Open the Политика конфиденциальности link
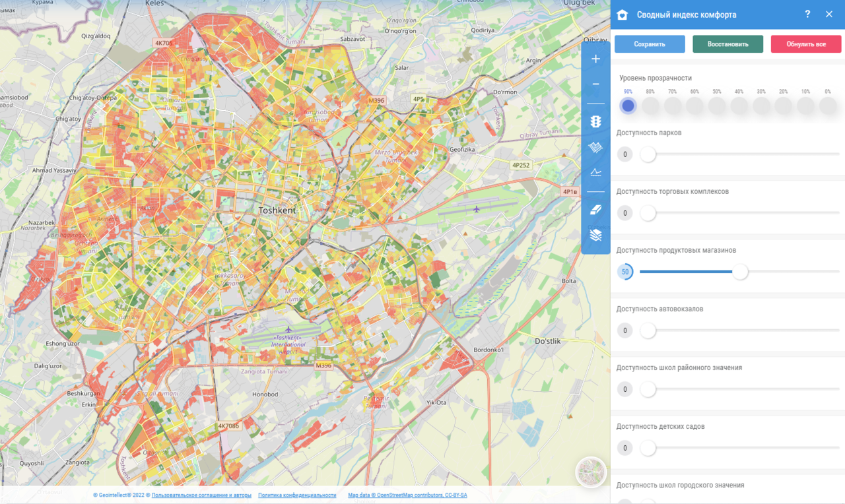Image resolution: width=845 pixels, height=504 pixels. coord(297,495)
